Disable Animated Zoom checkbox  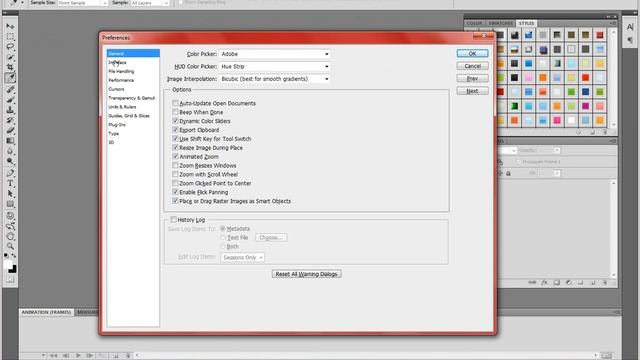click(175, 157)
